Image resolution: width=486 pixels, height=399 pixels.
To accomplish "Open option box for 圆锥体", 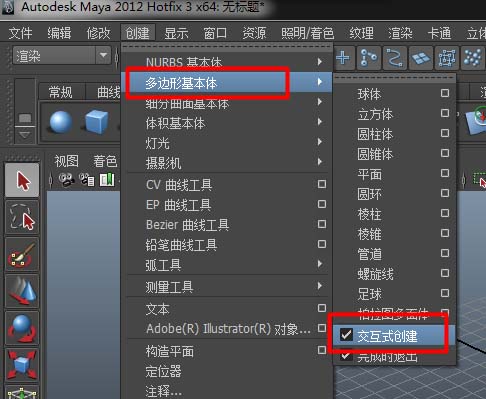I will click(445, 153).
